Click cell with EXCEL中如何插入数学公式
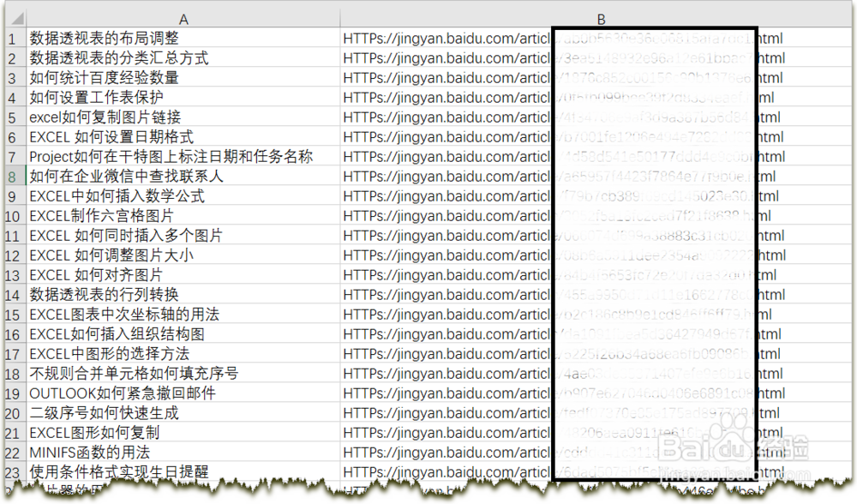Image resolution: width=857 pixels, height=504 pixels. coord(183,195)
